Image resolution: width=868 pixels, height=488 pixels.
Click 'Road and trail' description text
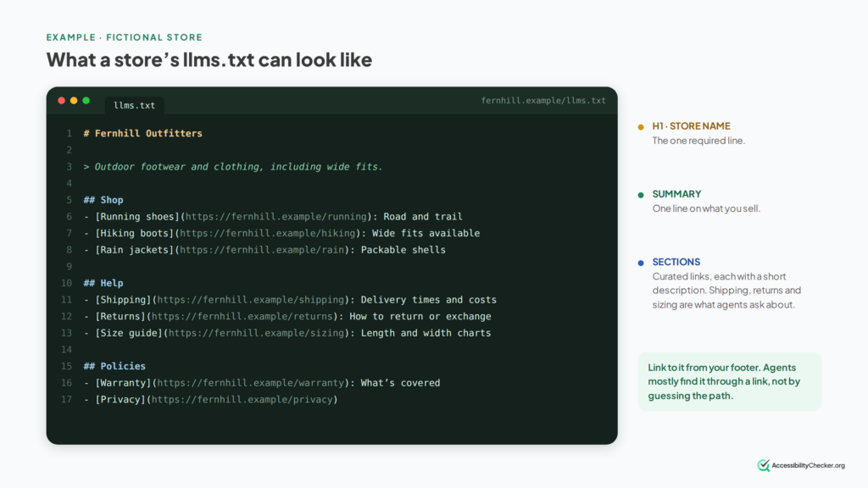click(423, 216)
